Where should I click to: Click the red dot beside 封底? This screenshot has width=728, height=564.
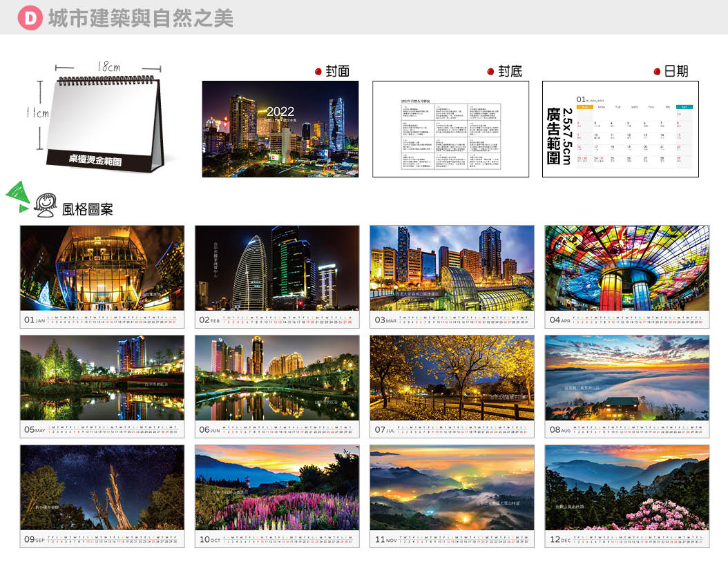tap(491, 71)
